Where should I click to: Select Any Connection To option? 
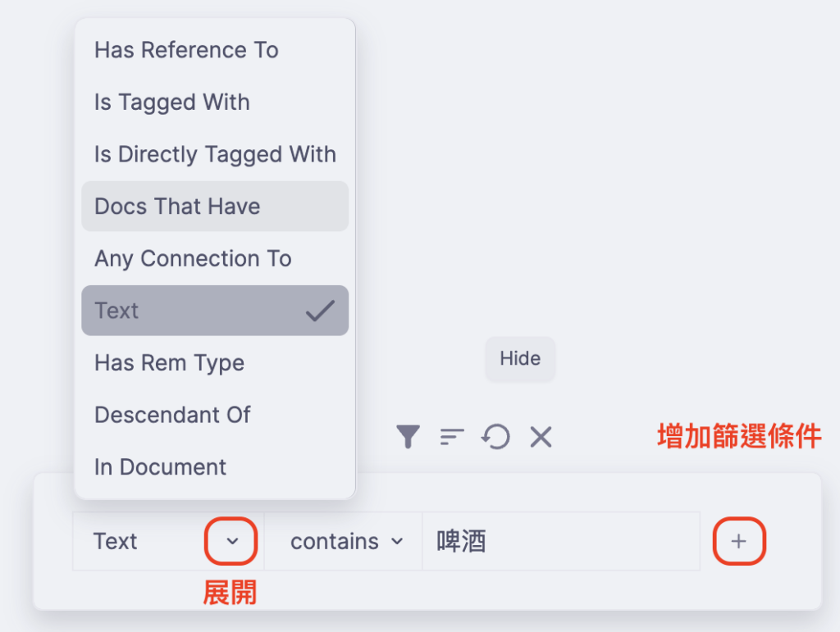coord(193,258)
